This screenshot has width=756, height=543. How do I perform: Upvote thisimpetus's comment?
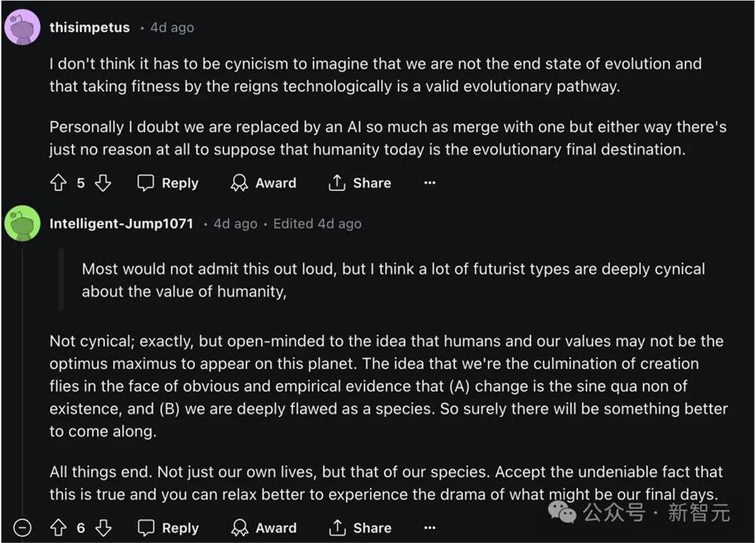pos(58,183)
